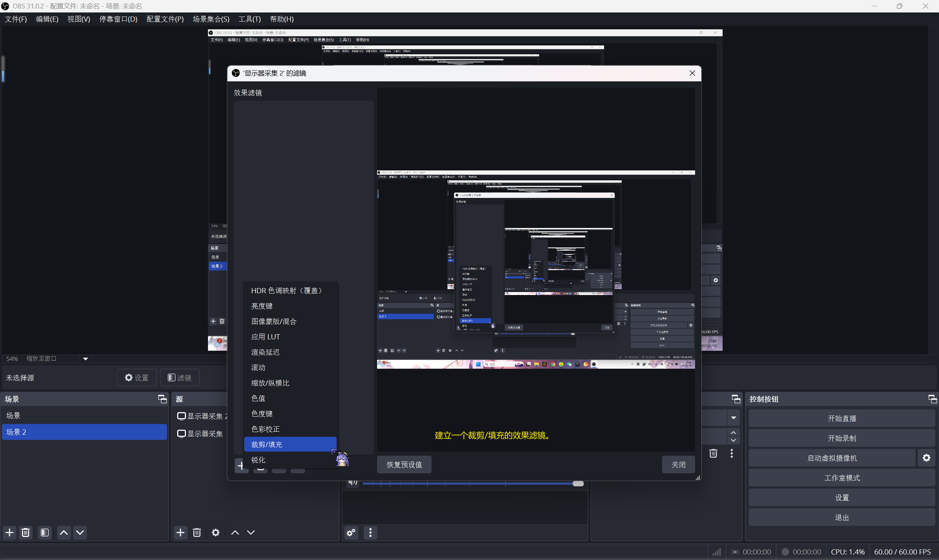Add a new source with the plus icon
Viewport: 939px width, 560px height.
click(180, 533)
